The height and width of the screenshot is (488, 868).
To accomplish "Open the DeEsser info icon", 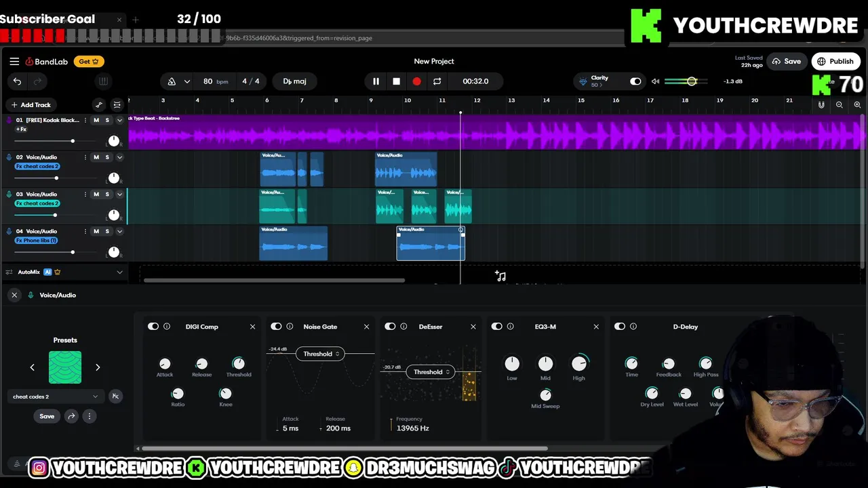I will (403, 327).
